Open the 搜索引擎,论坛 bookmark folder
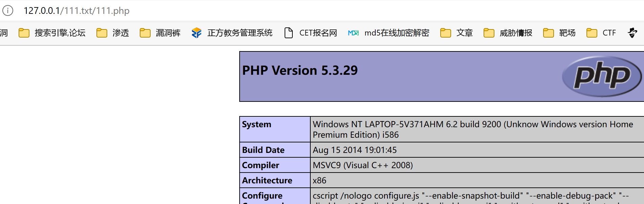 (x=52, y=33)
